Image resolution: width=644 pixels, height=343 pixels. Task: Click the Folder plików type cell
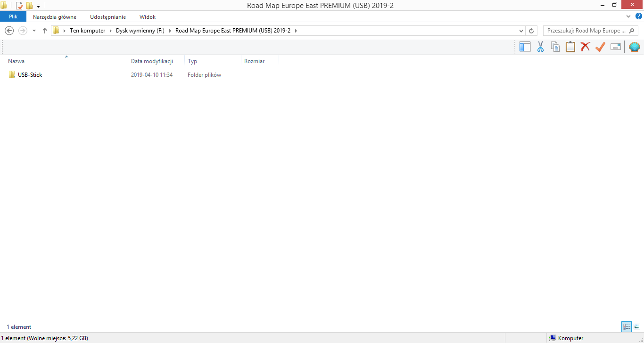point(204,75)
